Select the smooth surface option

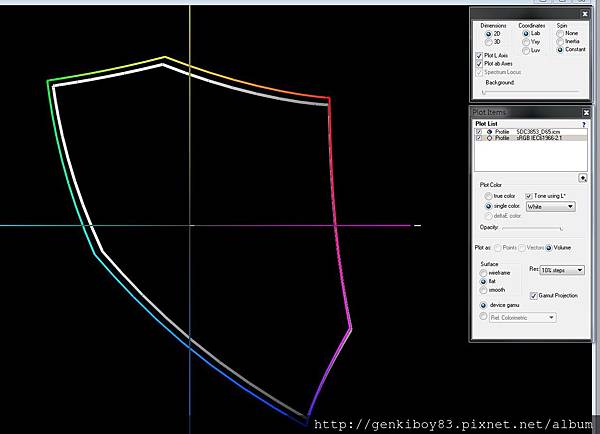483,290
